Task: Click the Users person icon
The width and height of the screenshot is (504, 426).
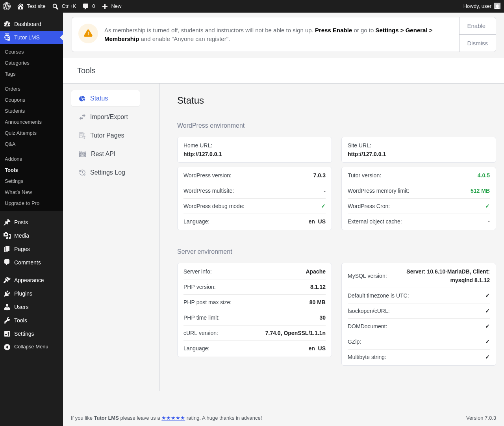Action: [7, 307]
